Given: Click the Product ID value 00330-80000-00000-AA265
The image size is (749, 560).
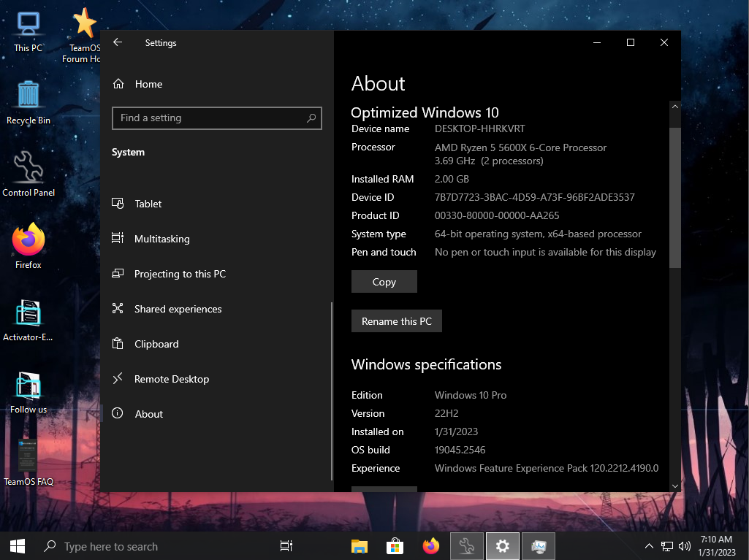Looking at the screenshot, I should (497, 216).
